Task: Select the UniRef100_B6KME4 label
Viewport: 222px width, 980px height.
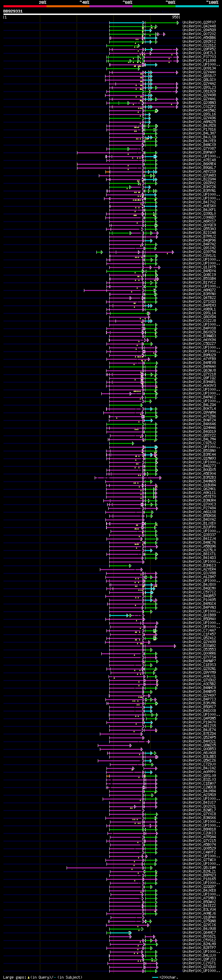Action: tap(199, 164)
